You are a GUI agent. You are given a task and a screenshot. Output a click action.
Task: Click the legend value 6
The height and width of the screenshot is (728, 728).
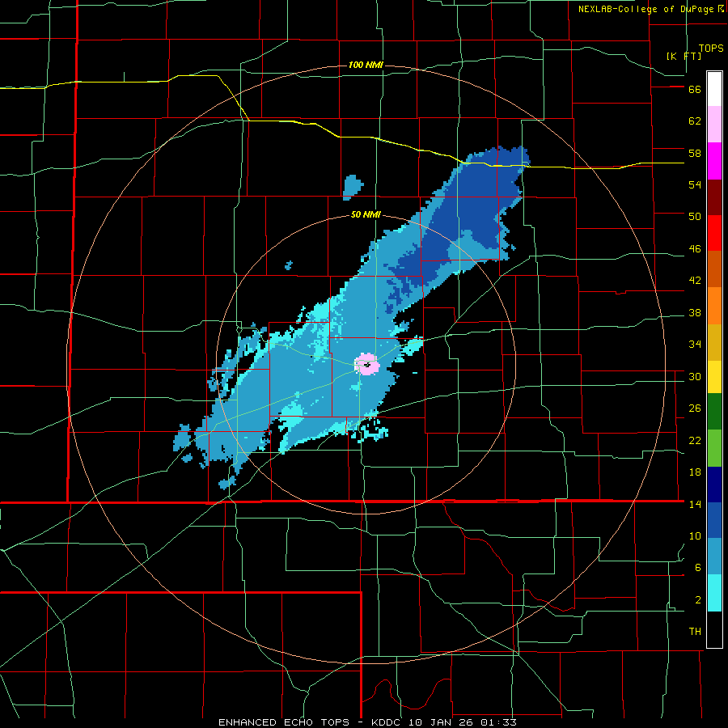(x=698, y=568)
